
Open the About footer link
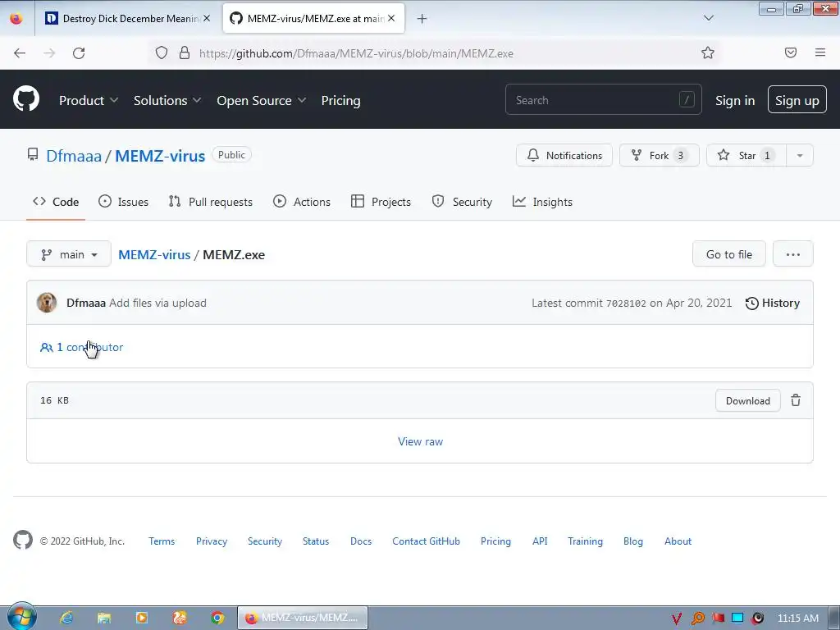678,541
